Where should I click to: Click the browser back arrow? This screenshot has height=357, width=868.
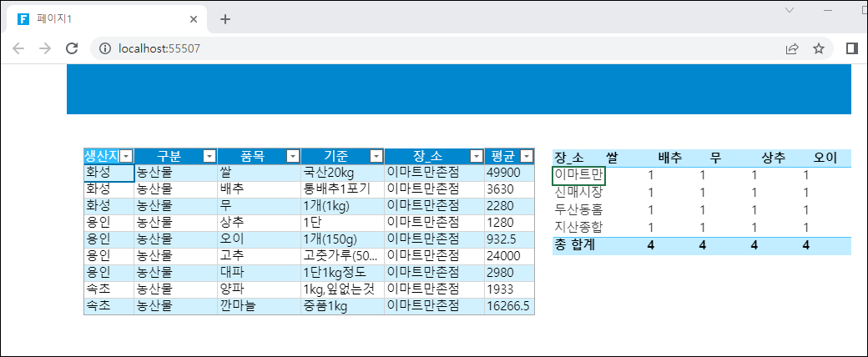tap(18, 48)
